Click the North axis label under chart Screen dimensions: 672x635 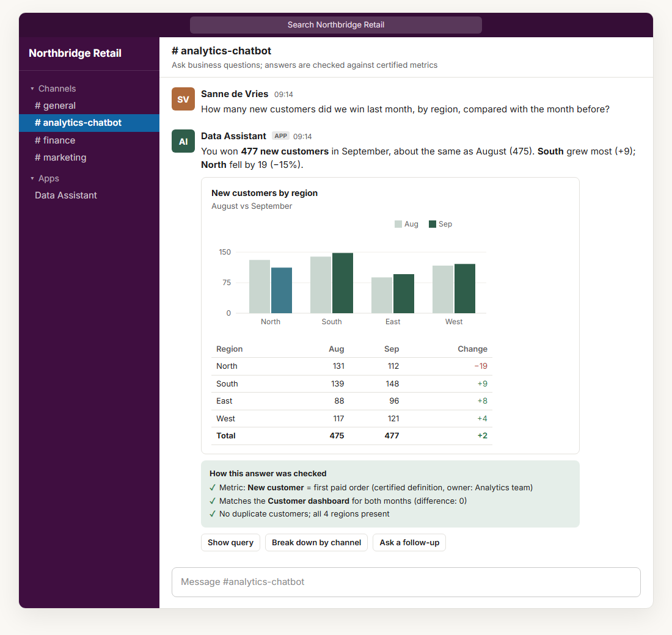(x=271, y=322)
